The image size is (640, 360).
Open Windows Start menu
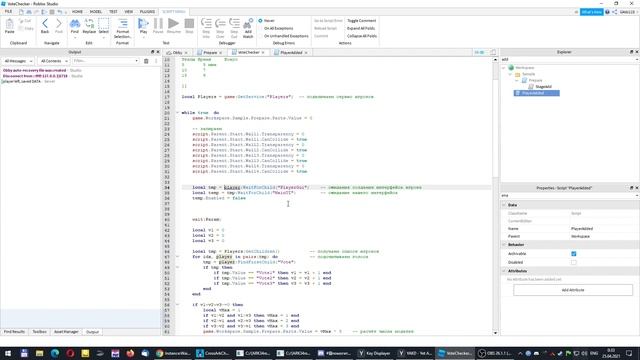click(x=8, y=353)
